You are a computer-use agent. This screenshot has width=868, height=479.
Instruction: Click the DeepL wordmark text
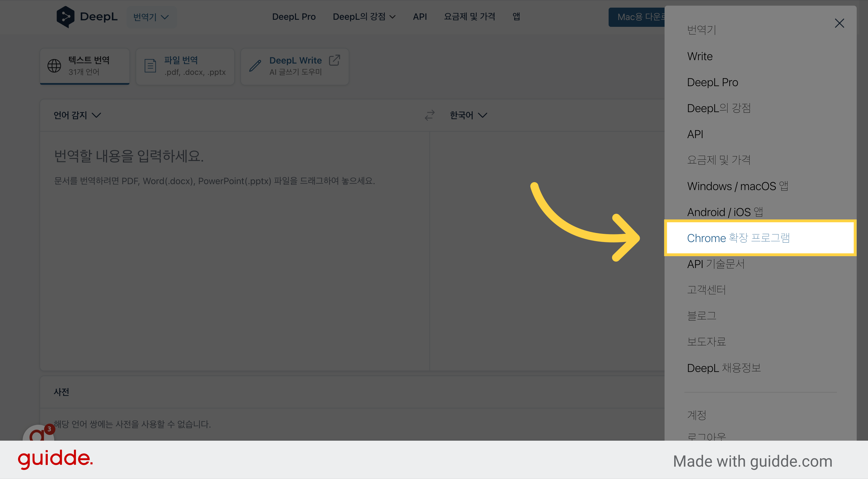pyautogui.click(x=99, y=16)
